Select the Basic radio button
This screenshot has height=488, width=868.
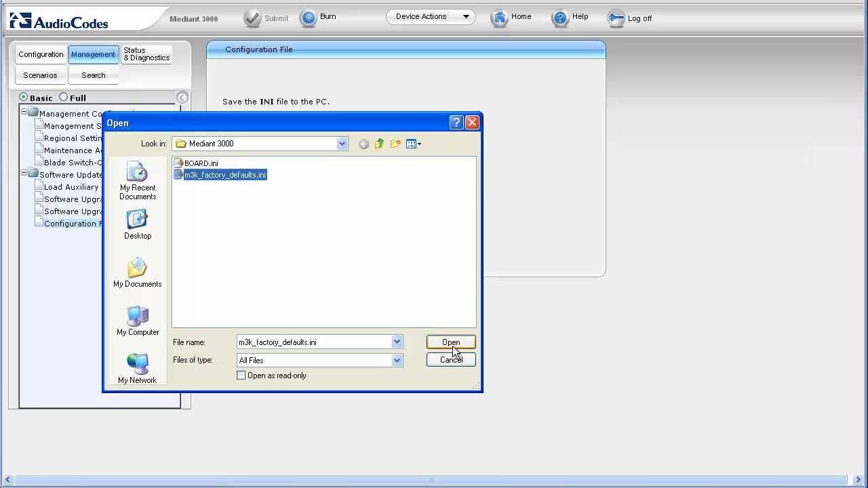point(24,97)
